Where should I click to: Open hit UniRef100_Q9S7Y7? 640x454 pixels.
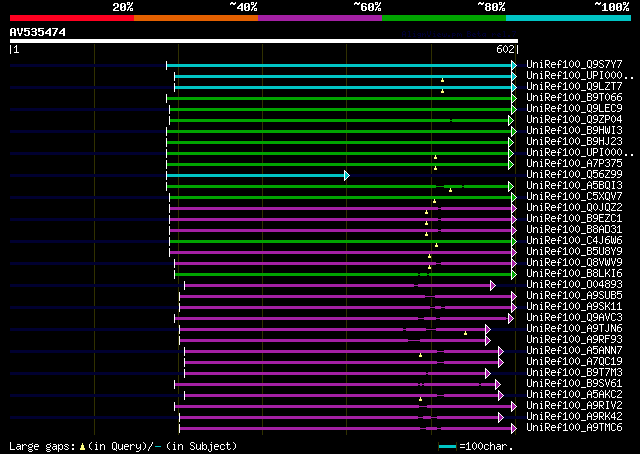tap(574, 65)
